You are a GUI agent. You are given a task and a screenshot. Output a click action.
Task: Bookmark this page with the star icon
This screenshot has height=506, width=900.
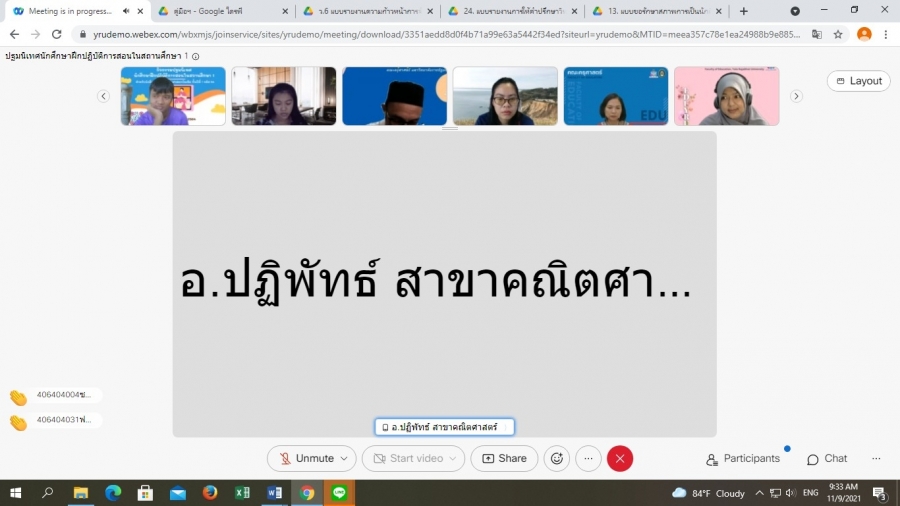[x=838, y=33]
